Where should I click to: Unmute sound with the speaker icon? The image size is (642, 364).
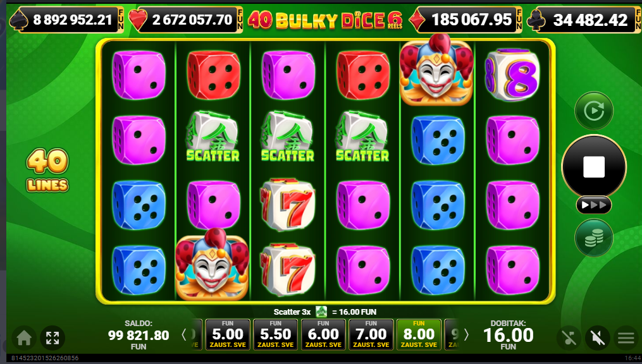click(597, 338)
